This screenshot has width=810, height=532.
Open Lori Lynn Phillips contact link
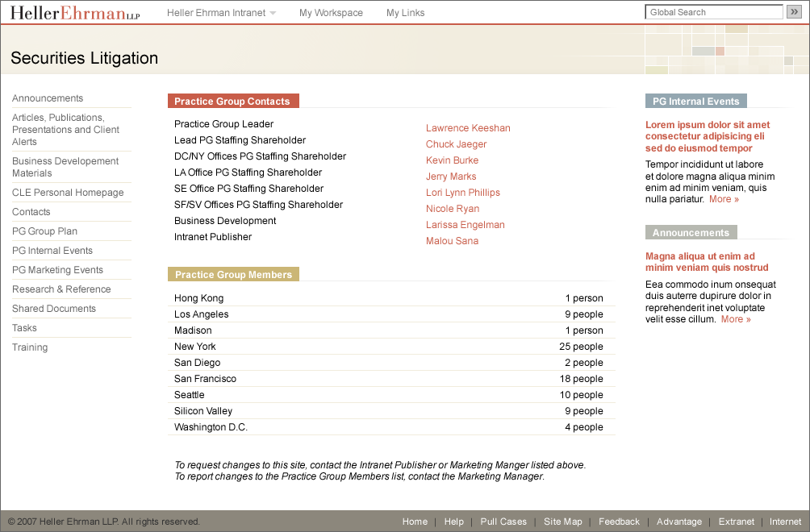coord(463,193)
